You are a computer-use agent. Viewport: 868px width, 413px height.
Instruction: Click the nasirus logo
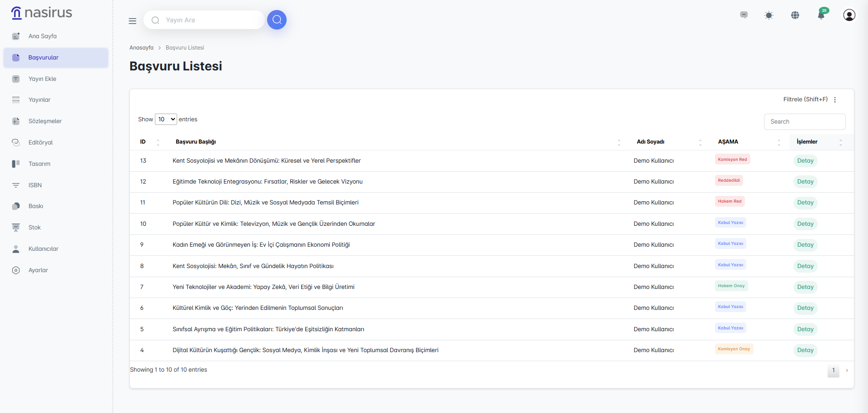point(42,13)
